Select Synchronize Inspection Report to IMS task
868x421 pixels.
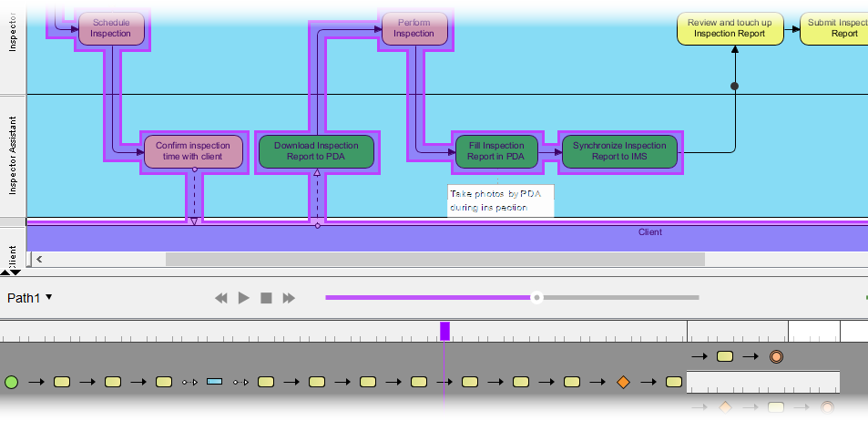[x=619, y=151]
